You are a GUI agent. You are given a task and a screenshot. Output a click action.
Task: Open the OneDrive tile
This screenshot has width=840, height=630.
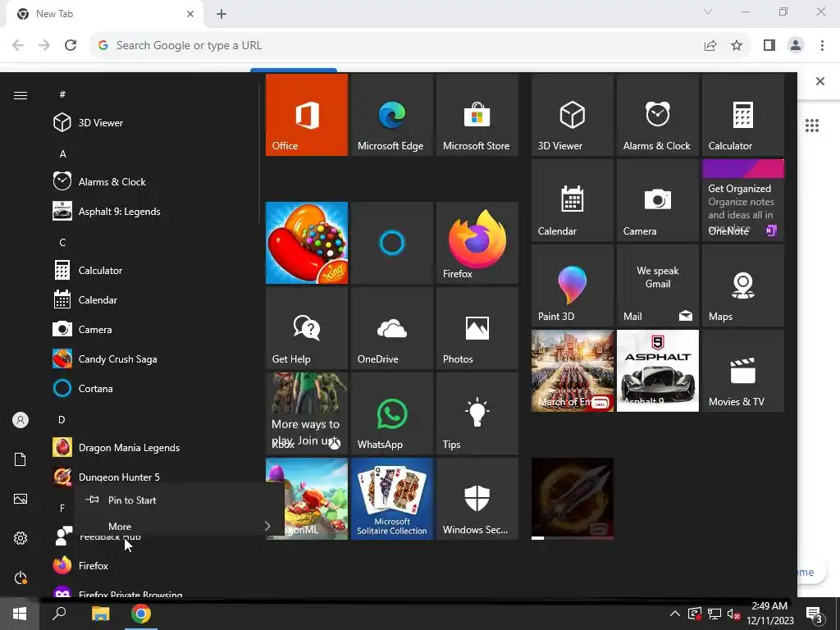(391, 328)
